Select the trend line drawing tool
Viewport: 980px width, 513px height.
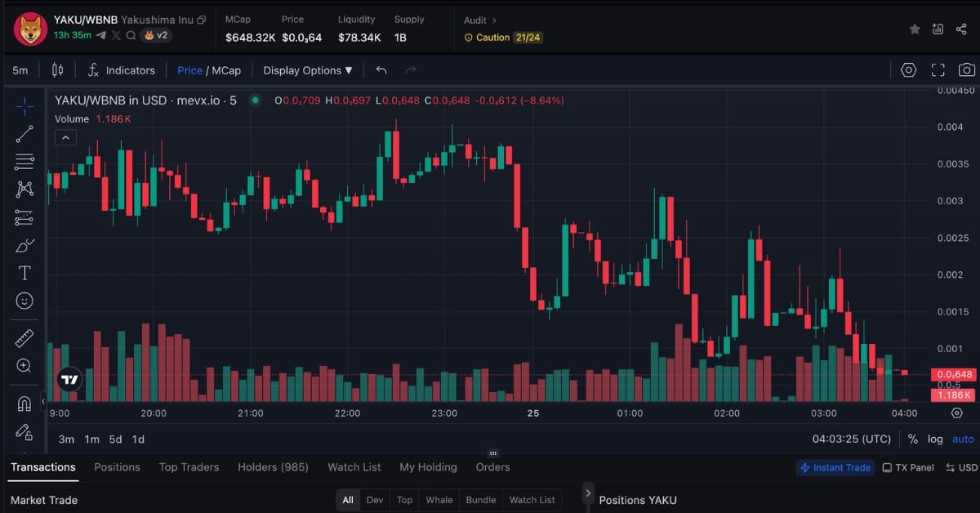24,134
